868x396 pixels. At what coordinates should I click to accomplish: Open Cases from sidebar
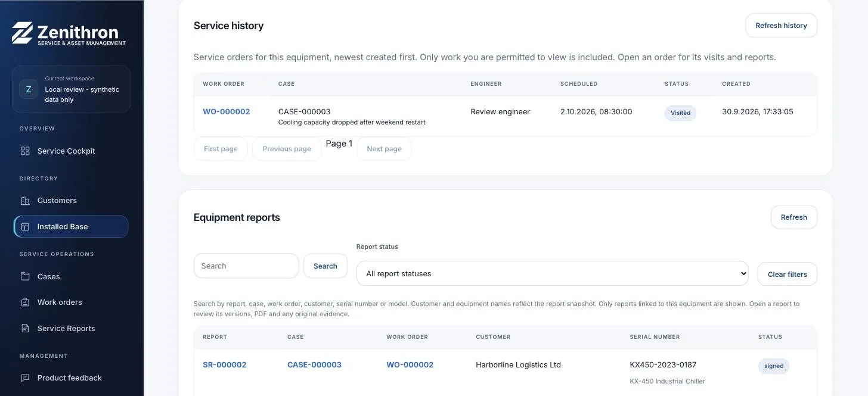pyautogui.click(x=71, y=276)
